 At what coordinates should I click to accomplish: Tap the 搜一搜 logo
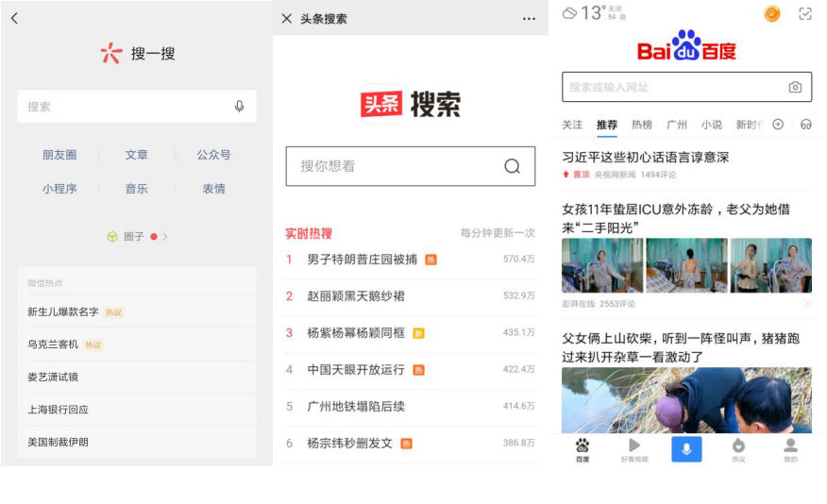(x=138, y=53)
